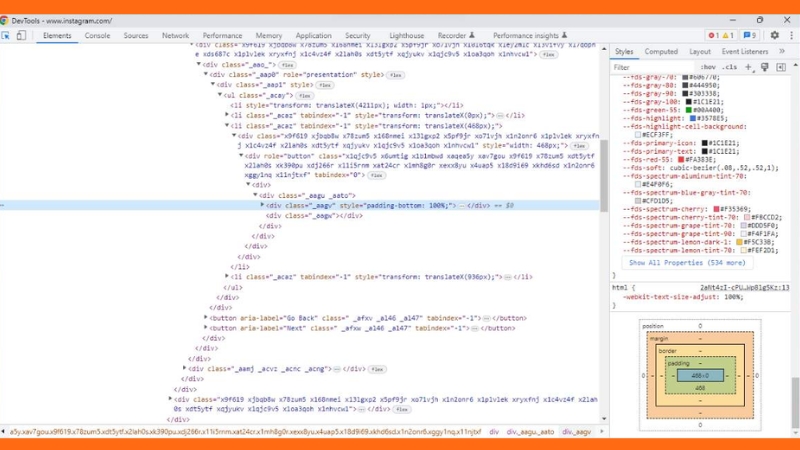800x450 pixels.
Task: Open the Recorder tab
Action: click(456, 36)
